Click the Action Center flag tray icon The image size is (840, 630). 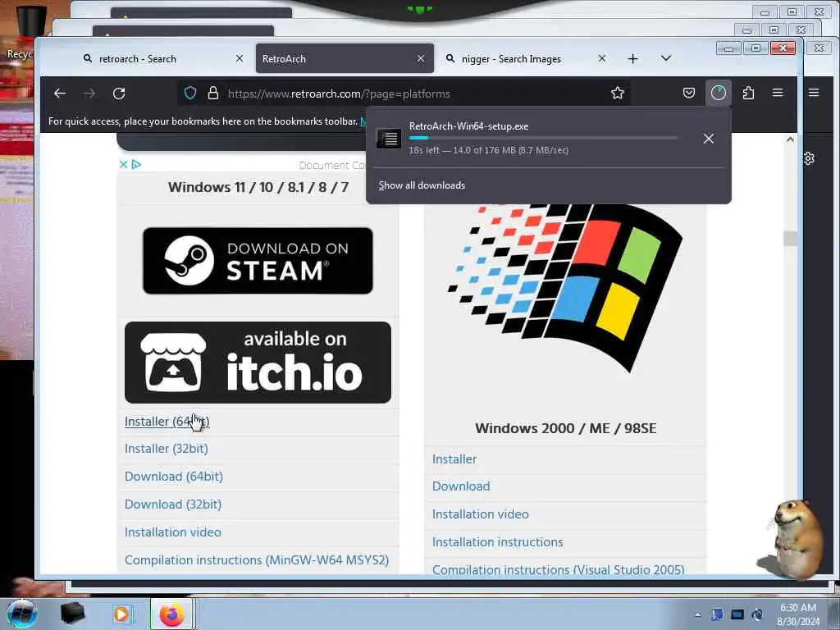(717, 614)
